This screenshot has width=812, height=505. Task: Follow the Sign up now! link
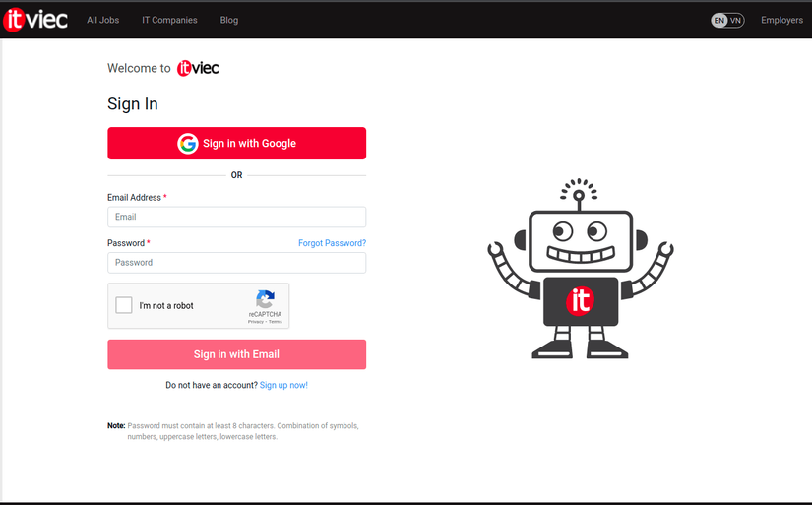(x=283, y=385)
